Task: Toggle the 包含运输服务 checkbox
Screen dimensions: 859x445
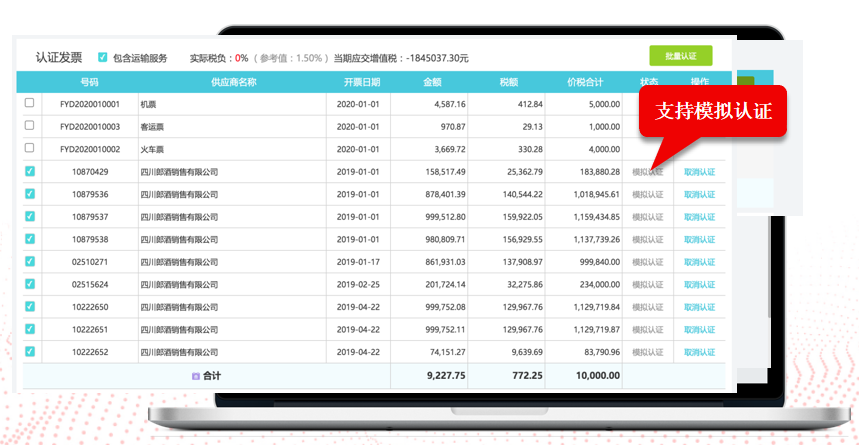Action: tap(103, 58)
